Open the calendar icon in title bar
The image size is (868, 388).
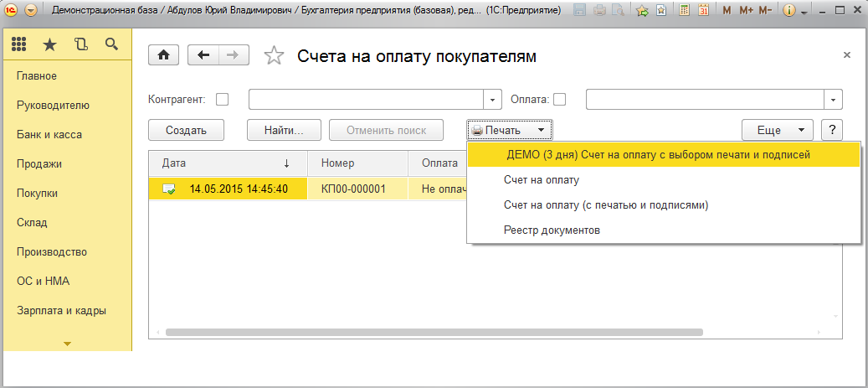tap(703, 11)
